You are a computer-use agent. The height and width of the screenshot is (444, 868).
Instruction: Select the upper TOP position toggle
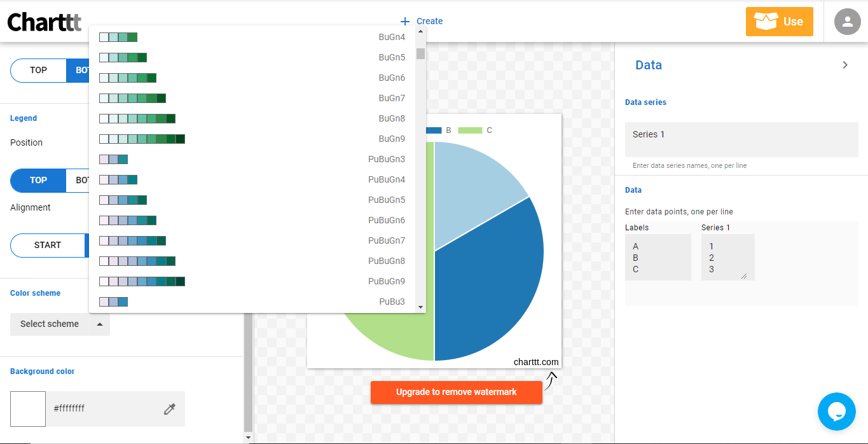38,71
